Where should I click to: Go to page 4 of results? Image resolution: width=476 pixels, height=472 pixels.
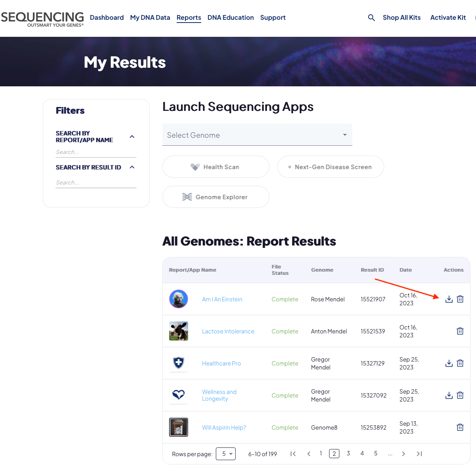click(x=362, y=453)
